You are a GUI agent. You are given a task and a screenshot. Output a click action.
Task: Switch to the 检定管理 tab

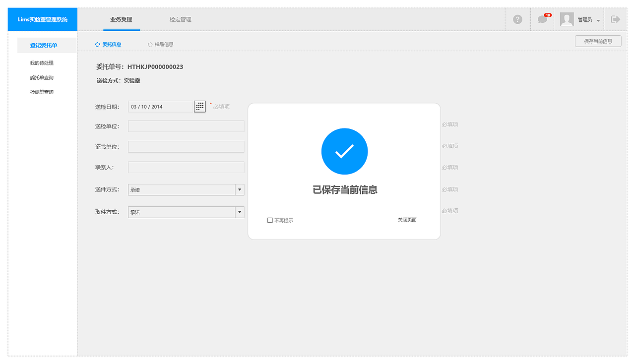[180, 19]
